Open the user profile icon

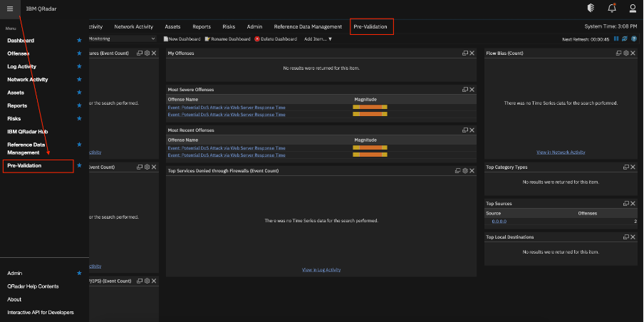[633, 9]
